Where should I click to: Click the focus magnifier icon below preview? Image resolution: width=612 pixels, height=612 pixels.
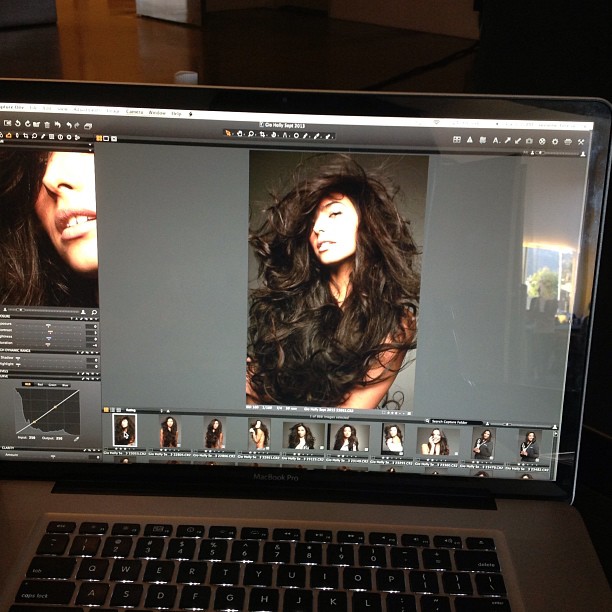[x=94, y=312]
